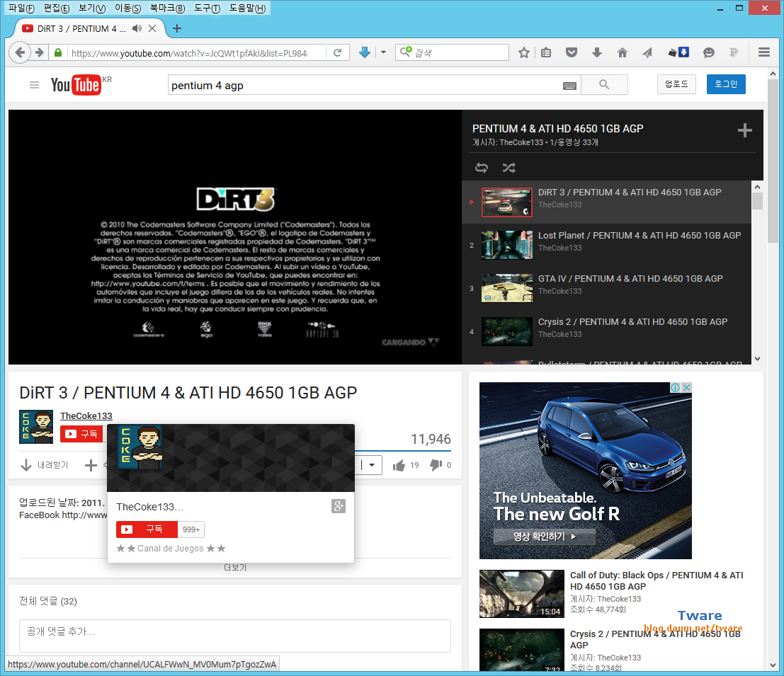Reload the page with the refresh icon
This screenshot has height=676, width=784.
click(x=338, y=52)
